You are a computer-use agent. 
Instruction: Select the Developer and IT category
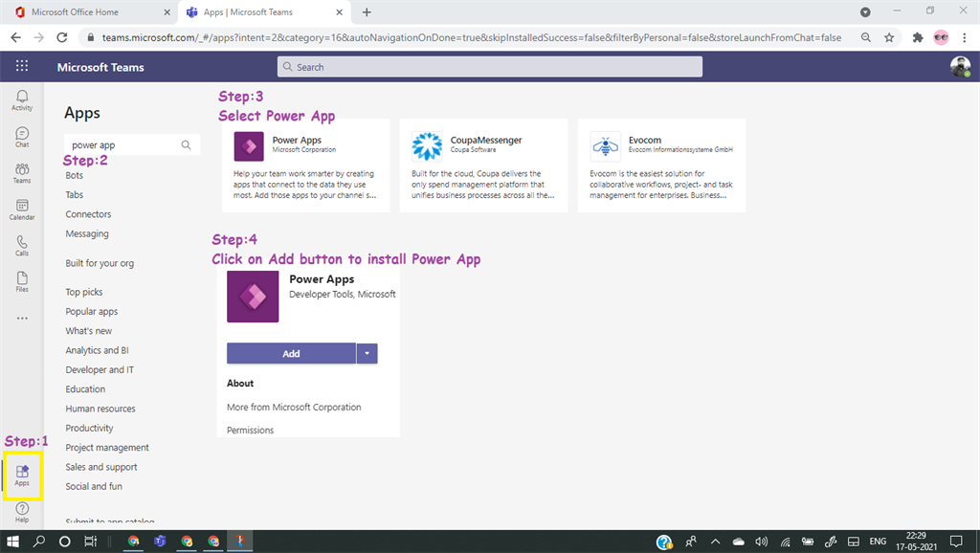[99, 369]
